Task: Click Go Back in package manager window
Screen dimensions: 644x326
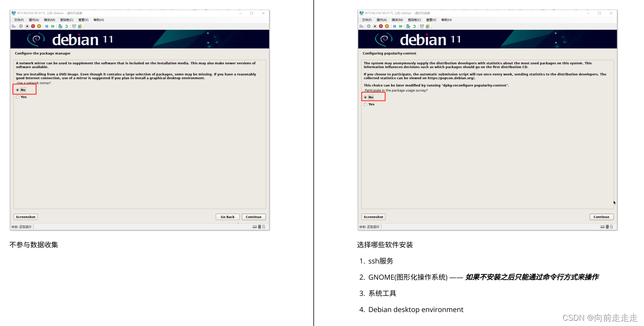Action: coord(227,217)
